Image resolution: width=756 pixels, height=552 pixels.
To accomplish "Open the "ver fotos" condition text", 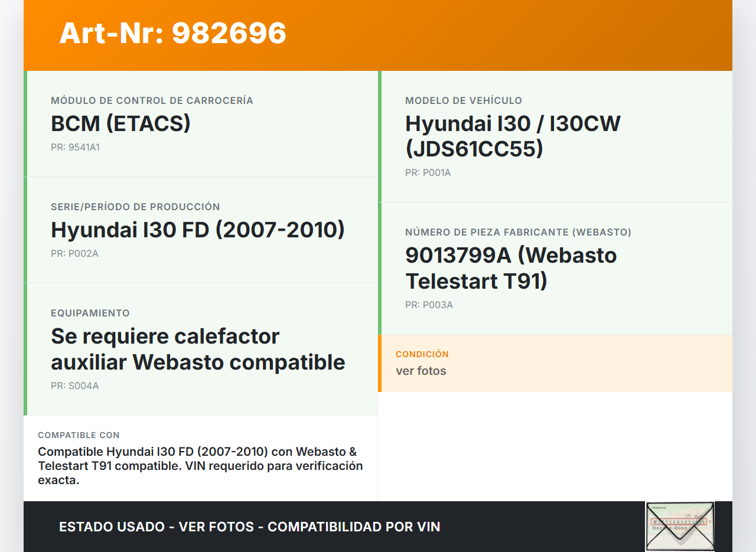I will pos(421,371).
